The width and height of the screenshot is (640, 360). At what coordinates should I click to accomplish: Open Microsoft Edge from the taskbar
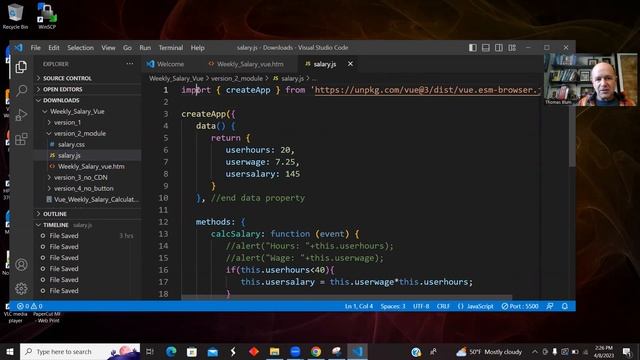coord(171,351)
